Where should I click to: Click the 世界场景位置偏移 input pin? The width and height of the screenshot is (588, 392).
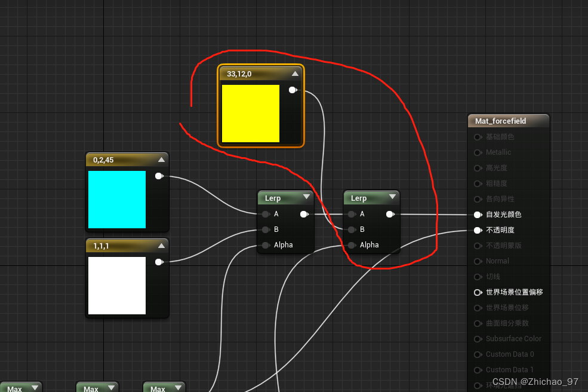coord(478,292)
